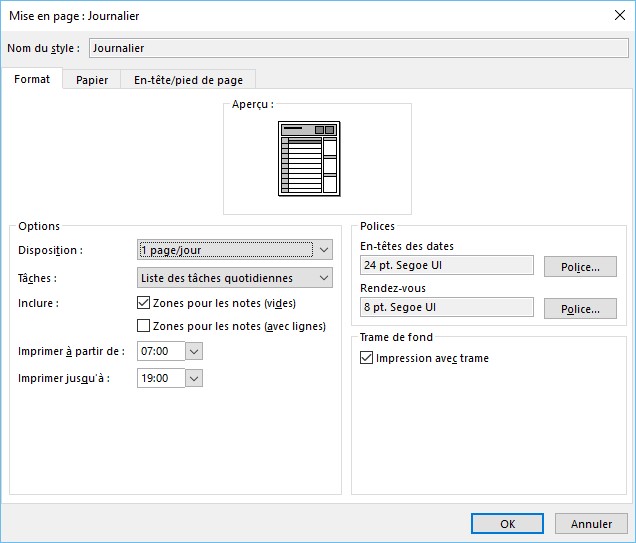Expand the Imprimer à partir de arrow
636x543 pixels.
click(194, 351)
